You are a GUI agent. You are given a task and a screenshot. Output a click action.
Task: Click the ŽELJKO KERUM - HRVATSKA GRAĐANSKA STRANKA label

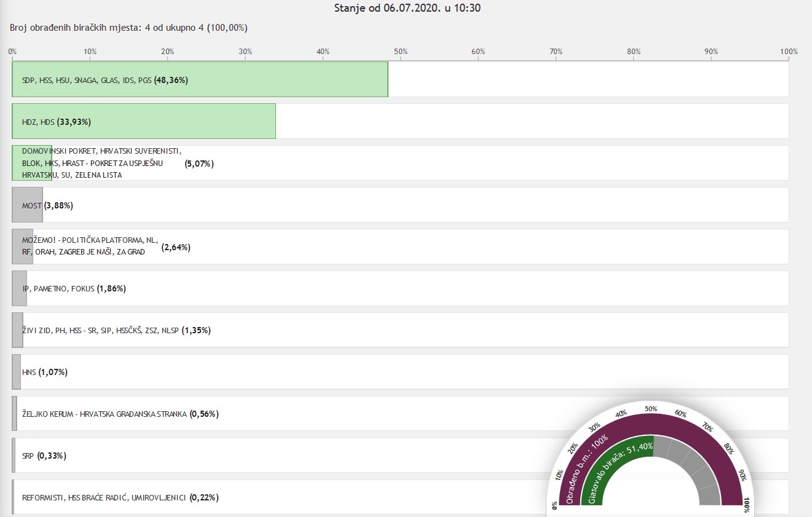pyautogui.click(x=104, y=414)
